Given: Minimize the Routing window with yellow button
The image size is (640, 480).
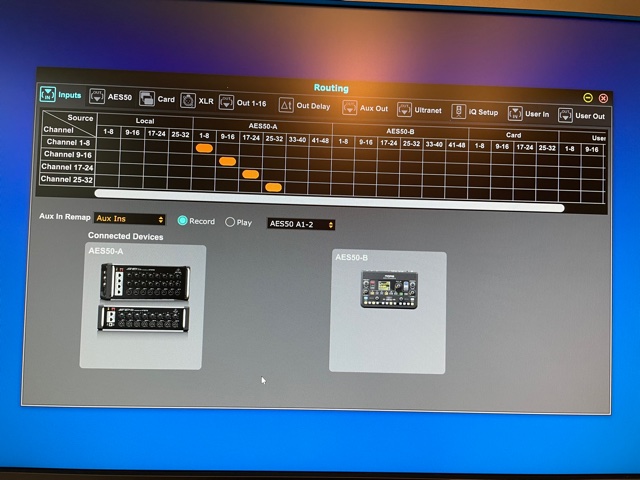Looking at the screenshot, I should point(588,98).
